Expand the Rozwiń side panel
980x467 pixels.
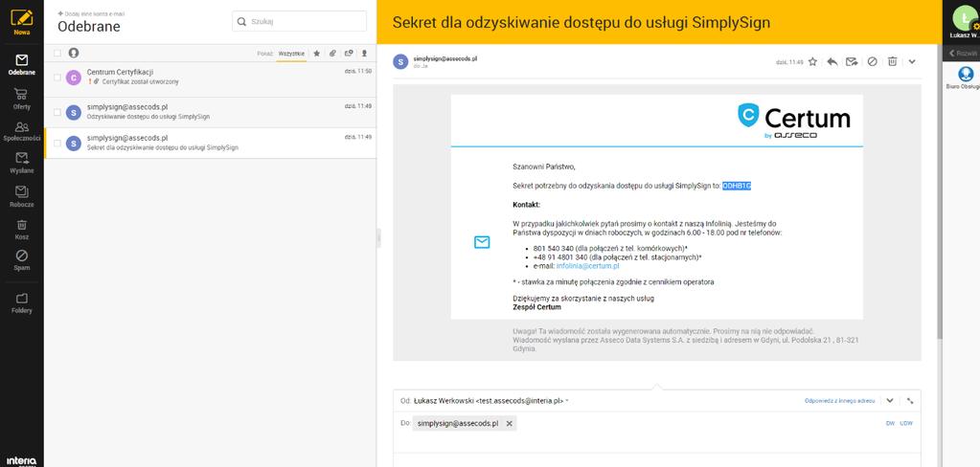point(962,53)
